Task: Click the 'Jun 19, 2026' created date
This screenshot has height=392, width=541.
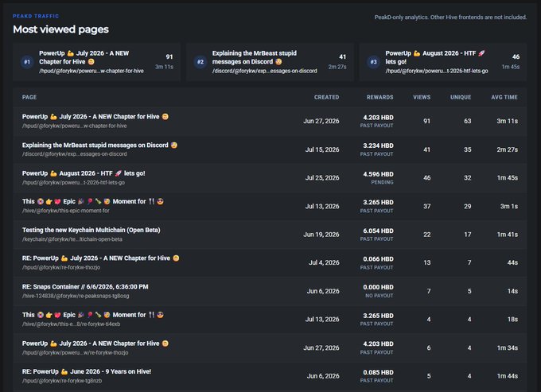Action: point(321,235)
